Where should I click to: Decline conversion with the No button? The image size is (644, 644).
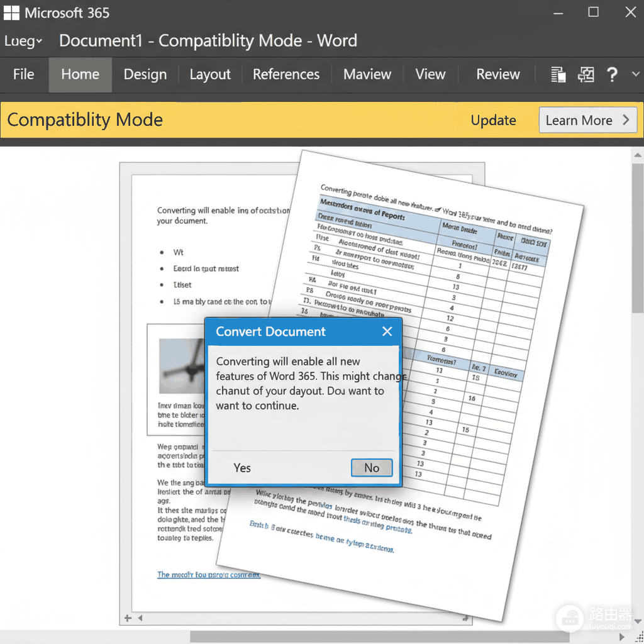[372, 468]
